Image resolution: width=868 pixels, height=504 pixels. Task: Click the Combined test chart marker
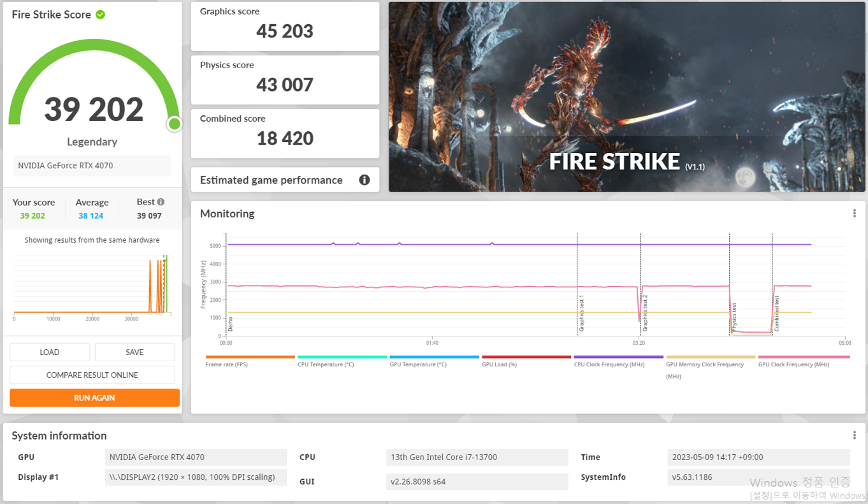point(777,313)
